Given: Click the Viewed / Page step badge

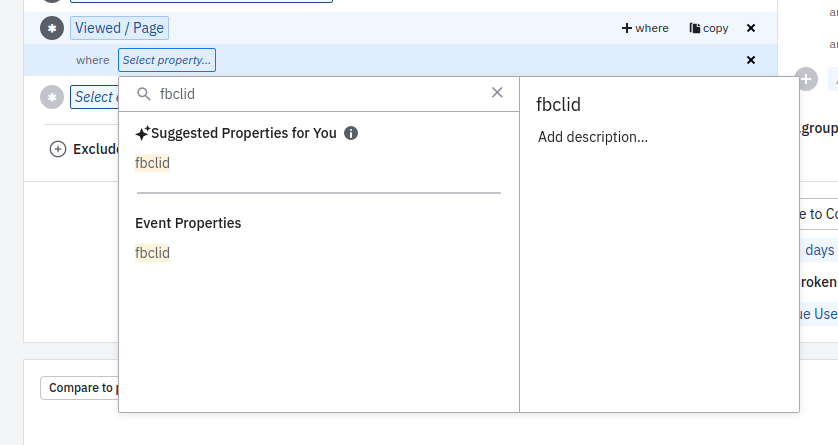Looking at the screenshot, I should (52, 28).
